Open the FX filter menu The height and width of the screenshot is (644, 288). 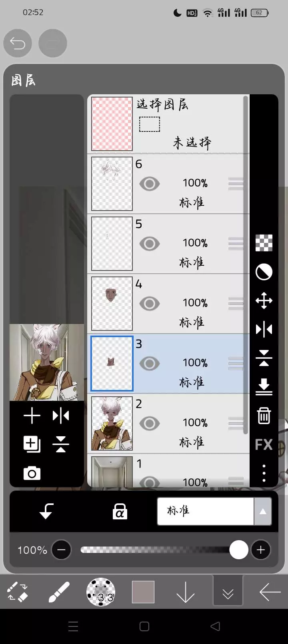click(264, 444)
